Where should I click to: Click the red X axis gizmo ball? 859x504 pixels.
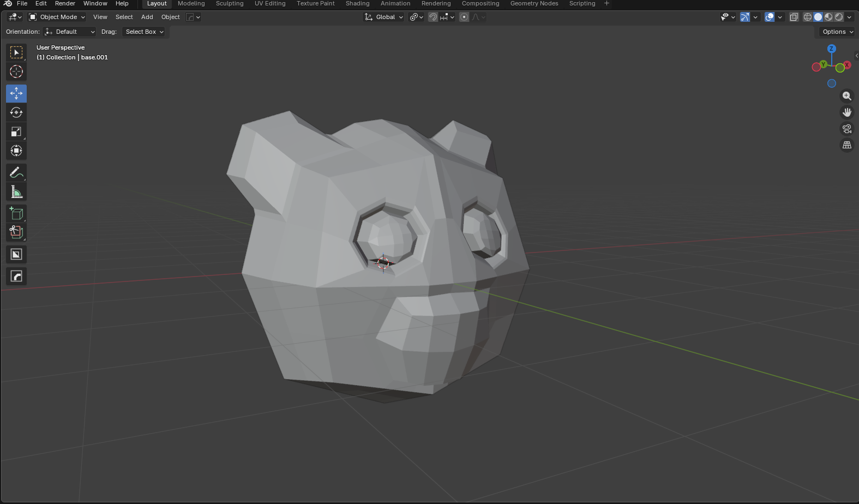tap(847, 65)
